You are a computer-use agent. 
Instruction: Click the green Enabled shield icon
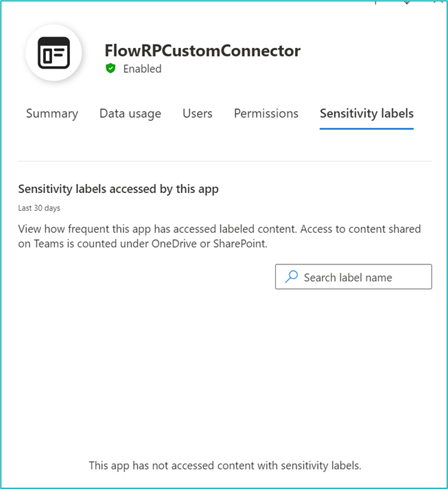pyautogui.click(x=110, y=69)
